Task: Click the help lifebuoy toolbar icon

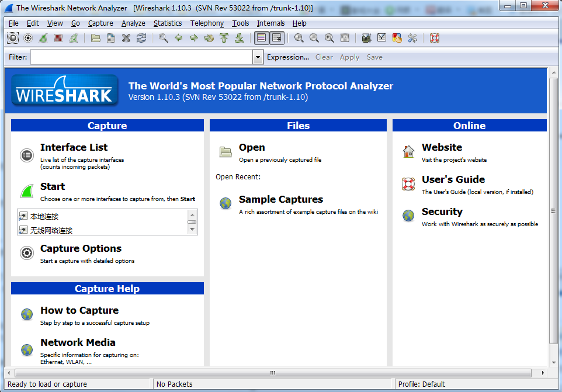Action: click(x=435, y=38)
